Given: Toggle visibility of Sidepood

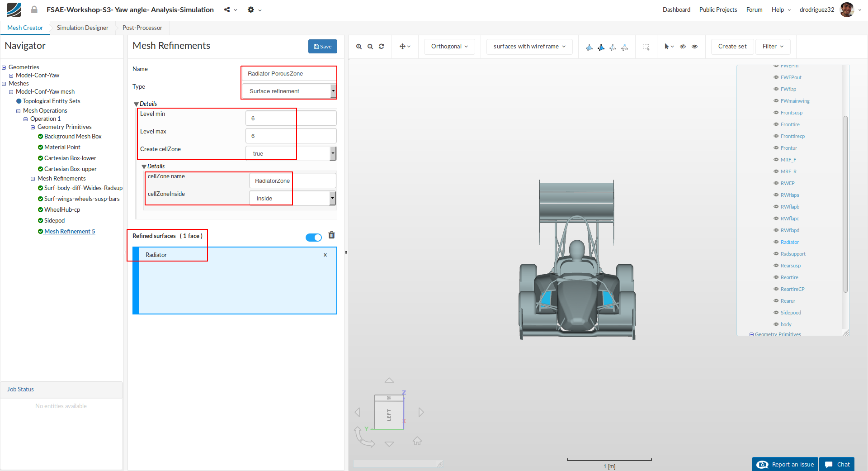Looking at the screenshot, I should (x=776, y=313).
